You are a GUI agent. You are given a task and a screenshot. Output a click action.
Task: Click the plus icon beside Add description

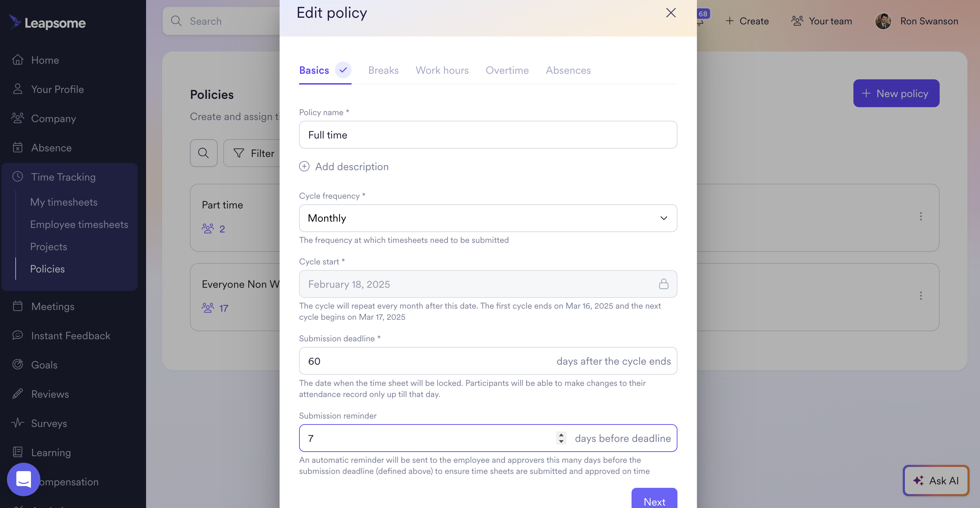[304, 167]
